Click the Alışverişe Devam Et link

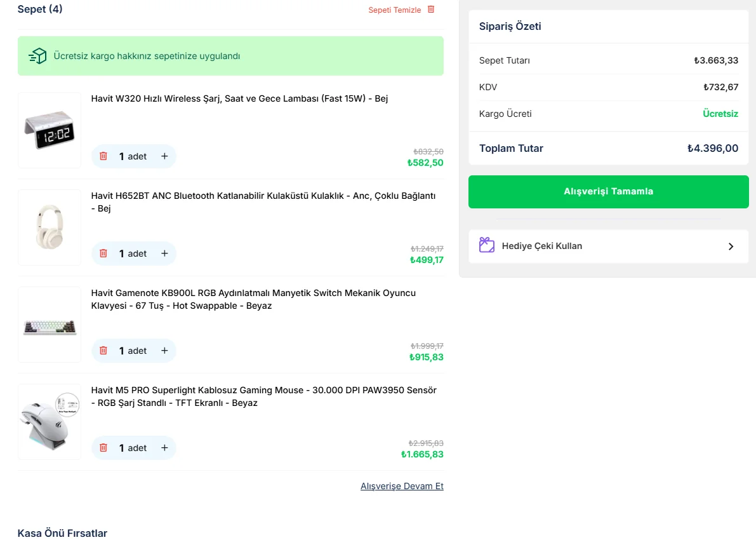(402, 486)
